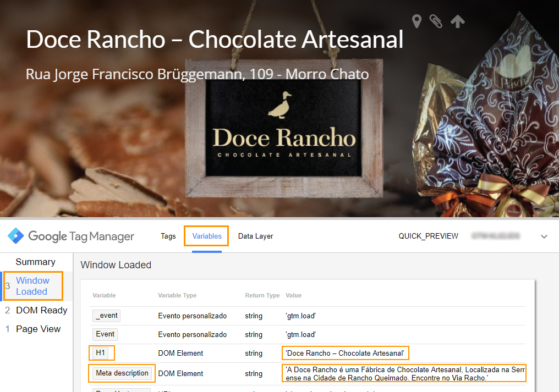Click the _event variable chip
Viewport: 559px width, 392px height.
106,316
